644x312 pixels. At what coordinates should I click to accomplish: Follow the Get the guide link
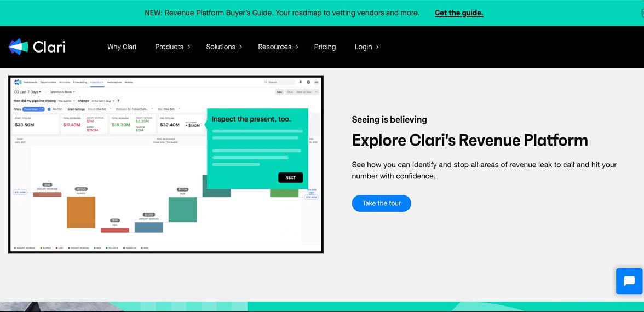458,13
